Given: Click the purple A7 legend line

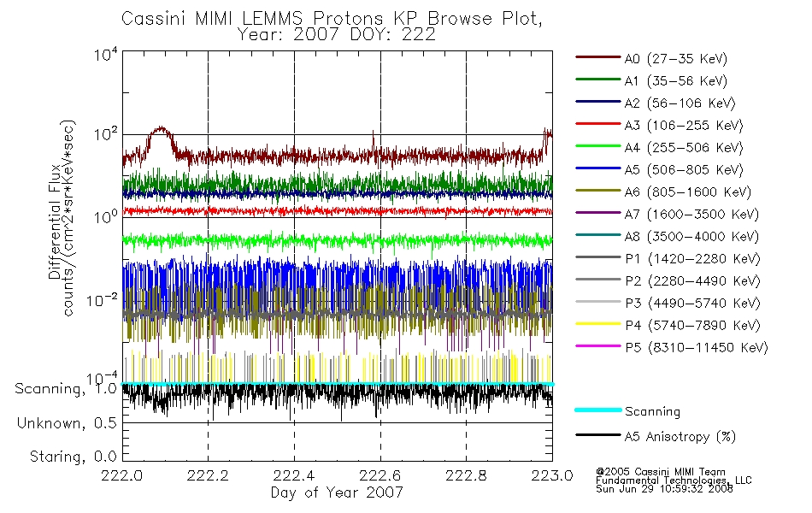Looking at the screenshot, I should (598, 213).
